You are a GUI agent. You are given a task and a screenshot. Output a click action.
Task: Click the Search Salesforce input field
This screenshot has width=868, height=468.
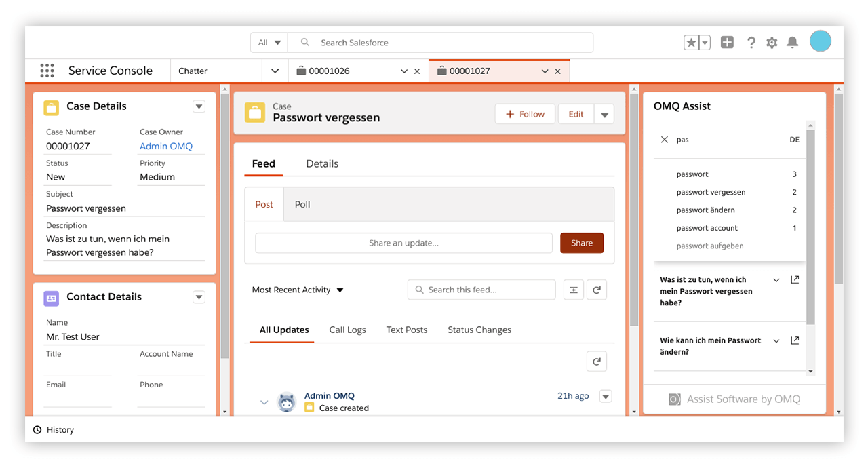pyautogui.click(x=448, y=43)
